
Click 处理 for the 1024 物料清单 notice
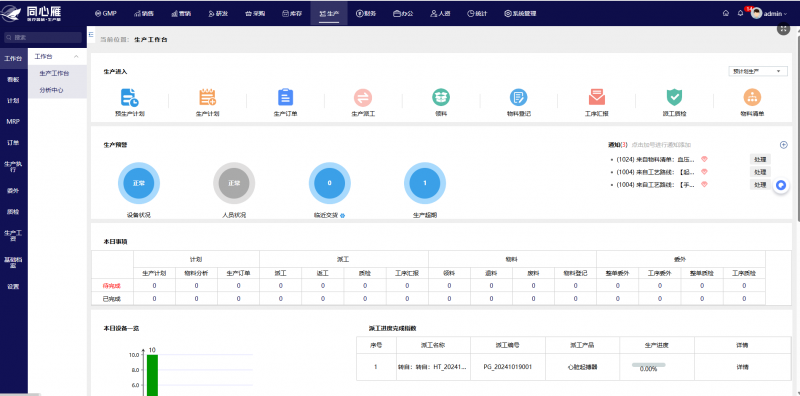(760, 159)
